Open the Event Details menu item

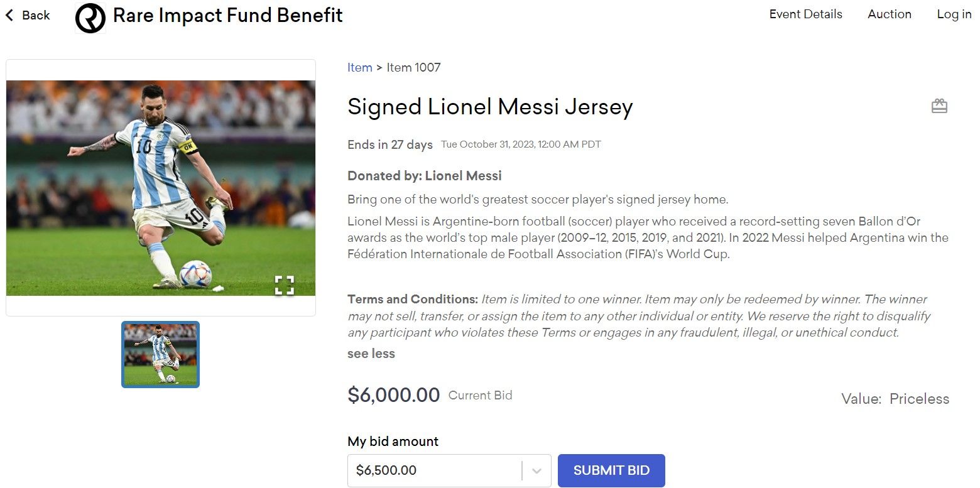[x=805, y=14]
